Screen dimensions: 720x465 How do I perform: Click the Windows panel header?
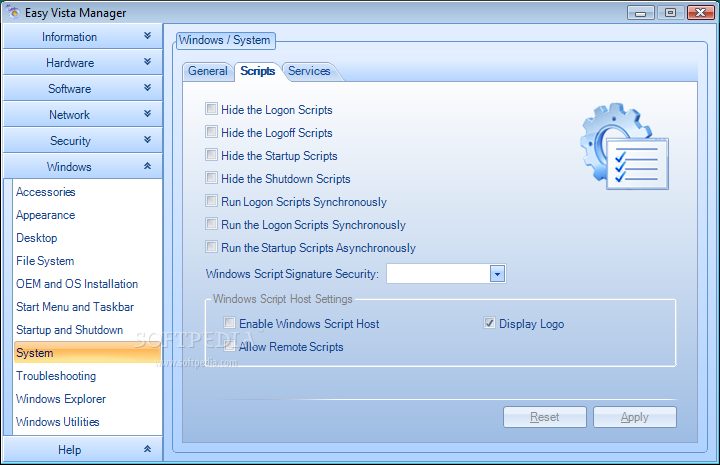tap(83, 166)
